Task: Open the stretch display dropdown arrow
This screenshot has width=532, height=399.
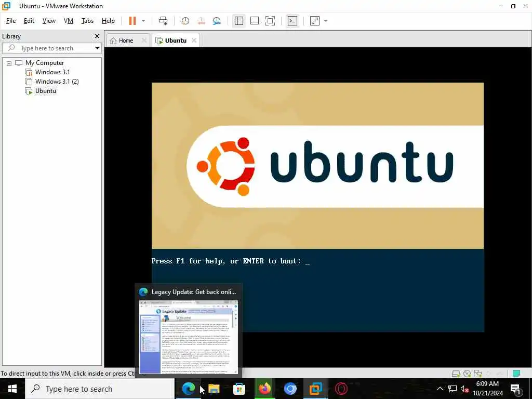Action: [x=326, y=21]
